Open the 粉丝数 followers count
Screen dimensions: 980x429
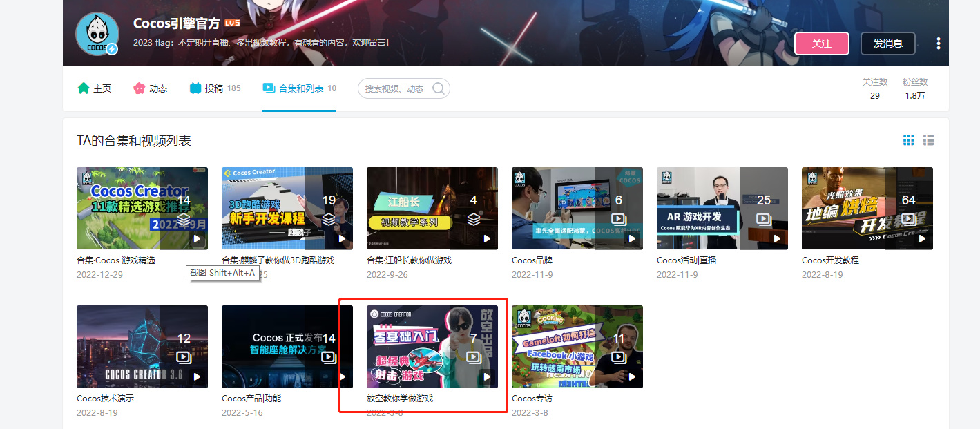[915, 88]
